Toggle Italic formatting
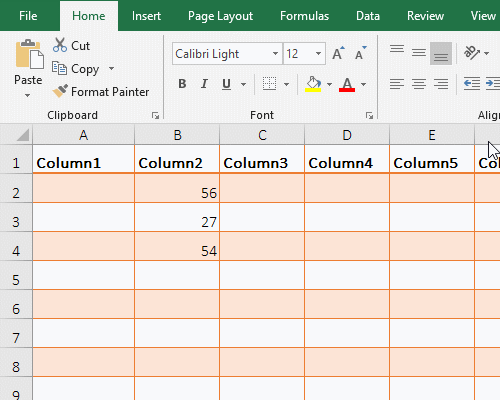This screenshot has height=400, width=500. (x=204, y=84)
